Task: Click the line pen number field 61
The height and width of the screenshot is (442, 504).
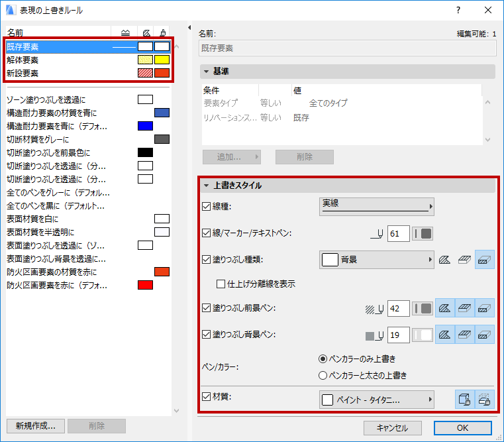Action: tap(399, 234)
